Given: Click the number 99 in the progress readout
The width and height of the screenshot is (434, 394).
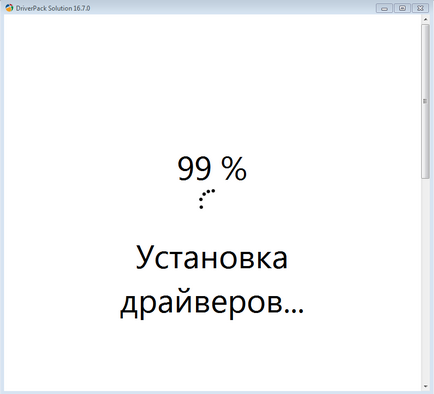Looking at the screenshot, I should point(194,169).
